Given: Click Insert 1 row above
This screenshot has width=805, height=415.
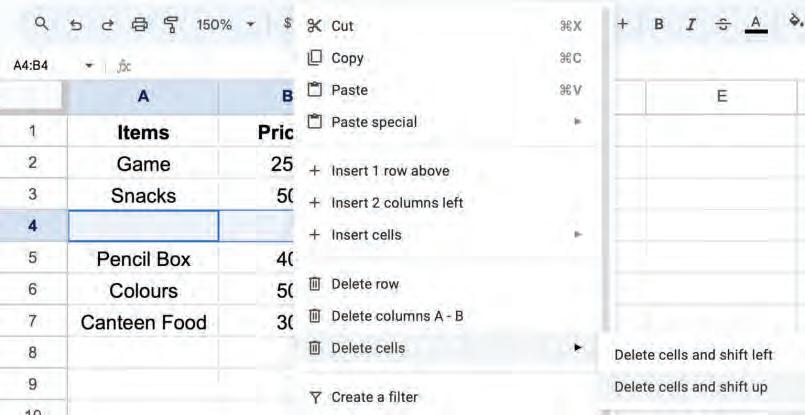Looking at the screenshot, I should [390, 171].
